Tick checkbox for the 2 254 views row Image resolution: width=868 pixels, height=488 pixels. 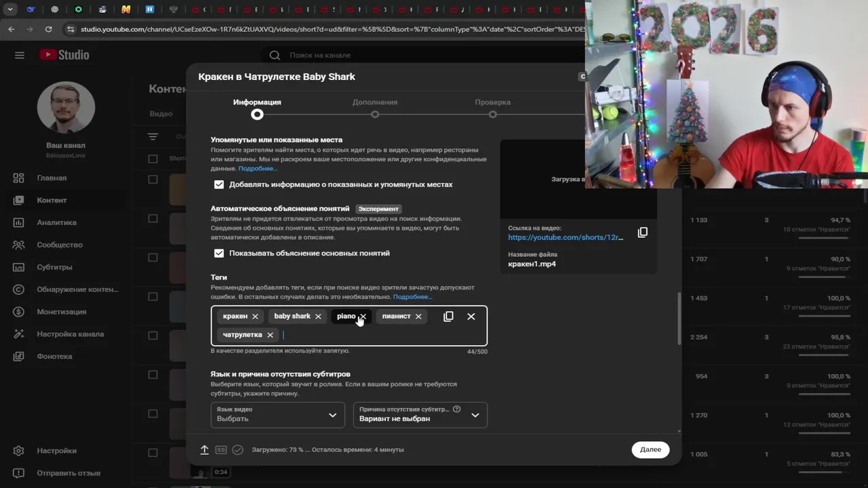pyautogui.click(x=153, y=335)
